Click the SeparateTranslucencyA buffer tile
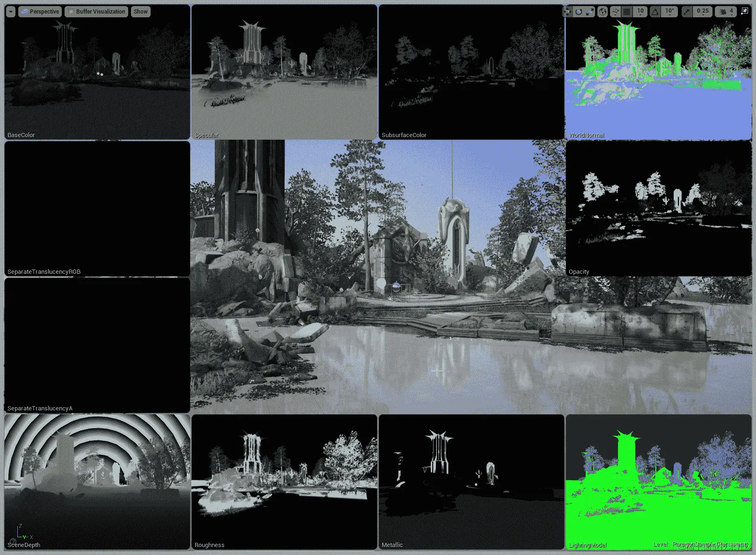The width and height of the screenshot is (756, 555). [x=97, y=345]
